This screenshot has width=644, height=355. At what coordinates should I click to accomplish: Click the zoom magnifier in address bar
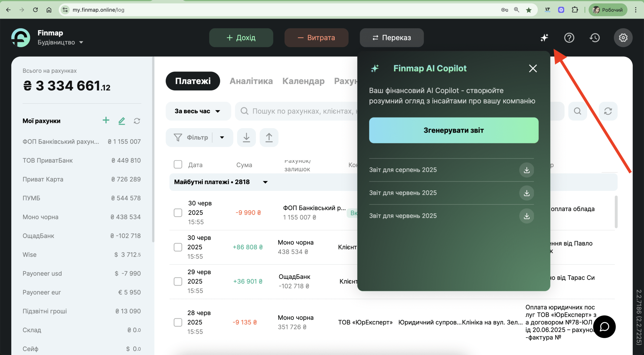click(516, 10)
